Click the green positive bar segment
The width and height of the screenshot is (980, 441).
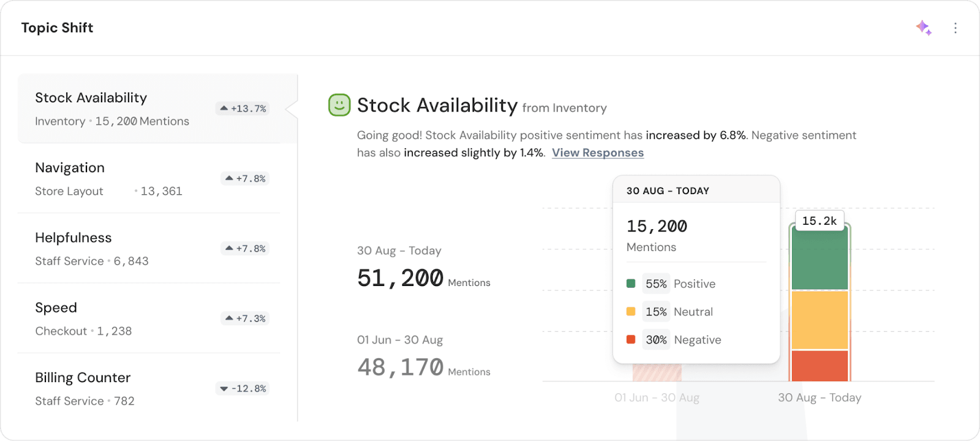click(820, 258)
